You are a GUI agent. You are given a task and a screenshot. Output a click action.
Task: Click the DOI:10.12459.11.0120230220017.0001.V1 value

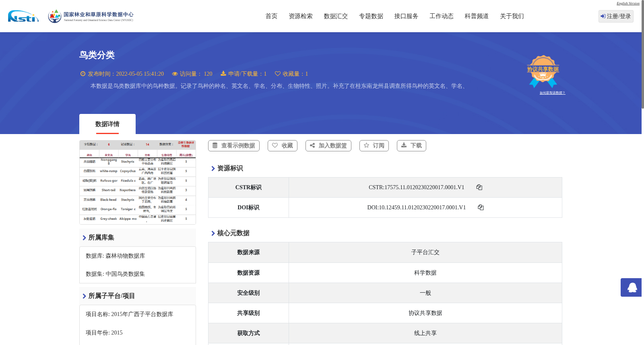click(417, 207)
